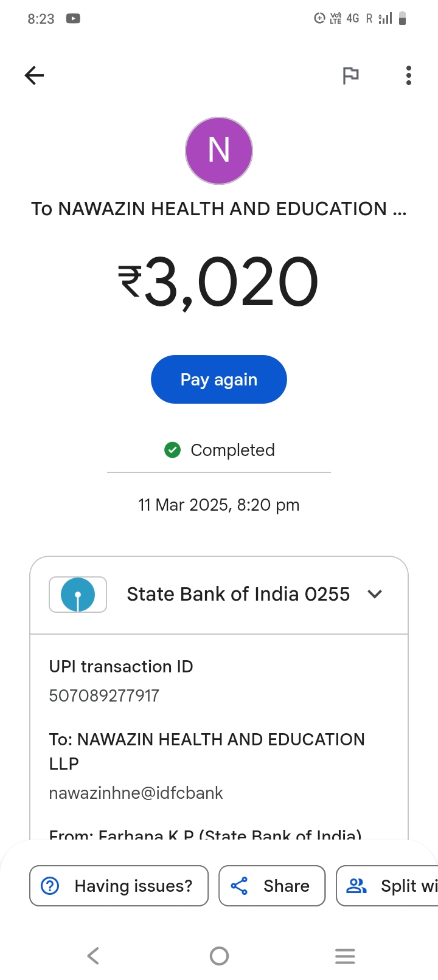Tap the Having issues? button
The height and width of the screenshot is (980, 438).
119,886
